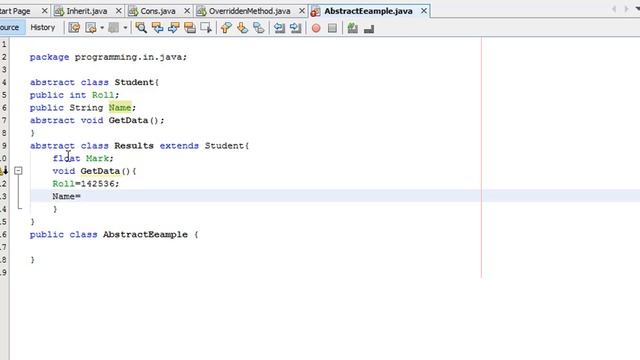Click 'AbstractEeample' class name on line 16
The height and width of the screenshot is (360, 640).
(x=145, y=235)
